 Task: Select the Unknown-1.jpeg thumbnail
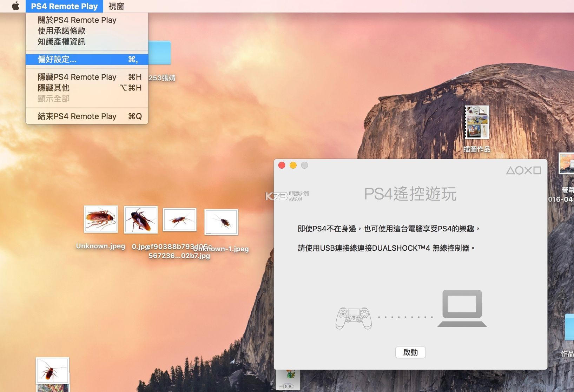pos(221,222)
